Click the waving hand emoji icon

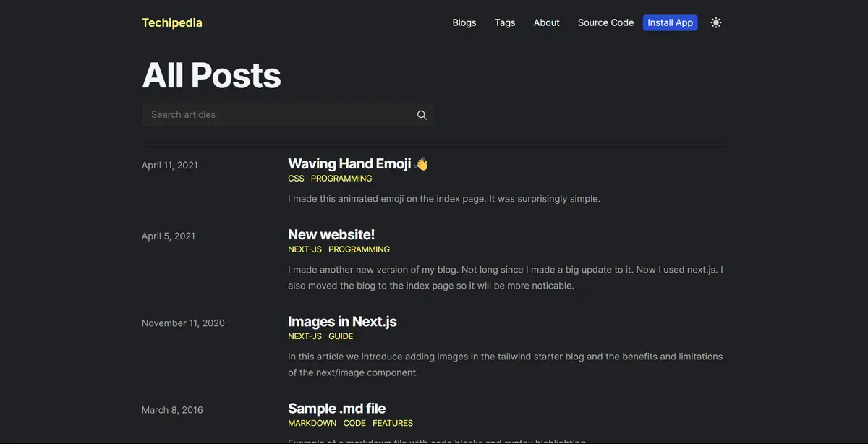(x=422, y=164)
